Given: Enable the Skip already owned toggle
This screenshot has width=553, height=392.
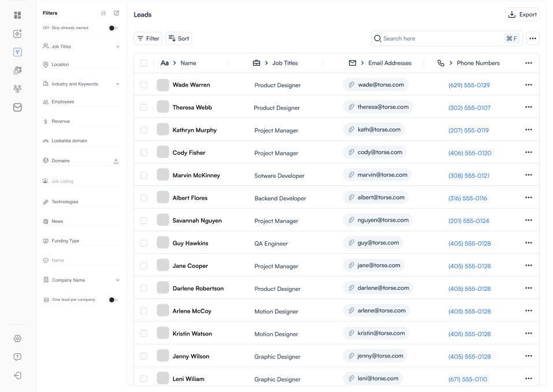Looking at the screenshot, I should 113,27.
